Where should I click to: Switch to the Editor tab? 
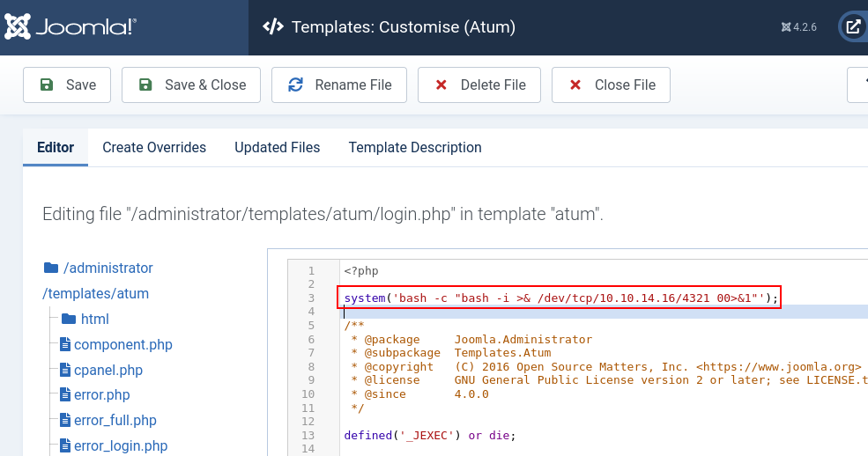(x=56, y=148)
